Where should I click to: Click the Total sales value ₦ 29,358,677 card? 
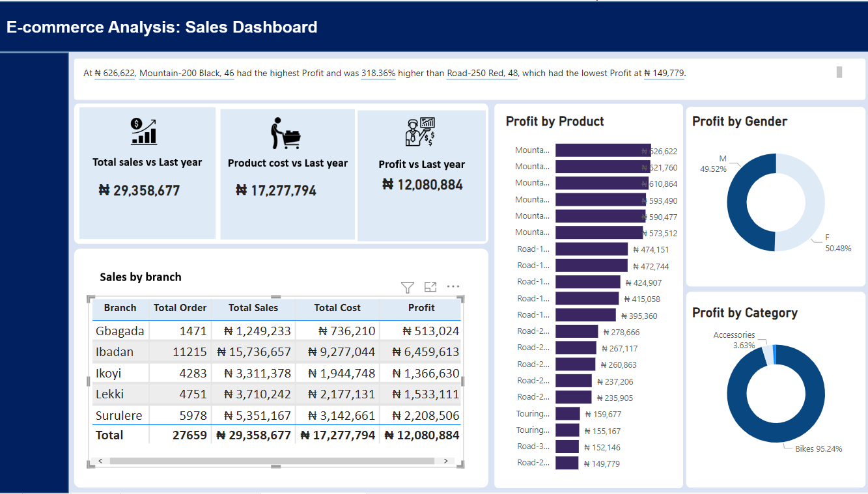pyautogui.click(x=139, y=191)
